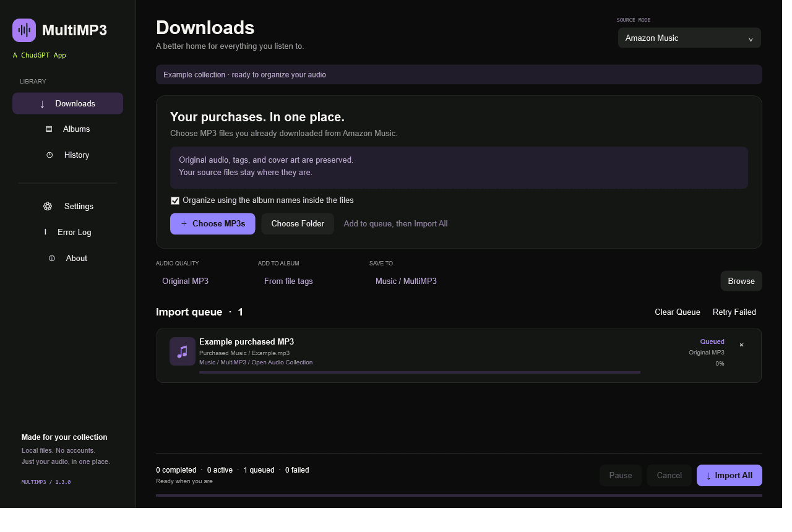The width and height of the screenshot is (792, 532).
Task: Go to Albums in the sidebar
Action: pyautogui.click(x=68, y=129)
